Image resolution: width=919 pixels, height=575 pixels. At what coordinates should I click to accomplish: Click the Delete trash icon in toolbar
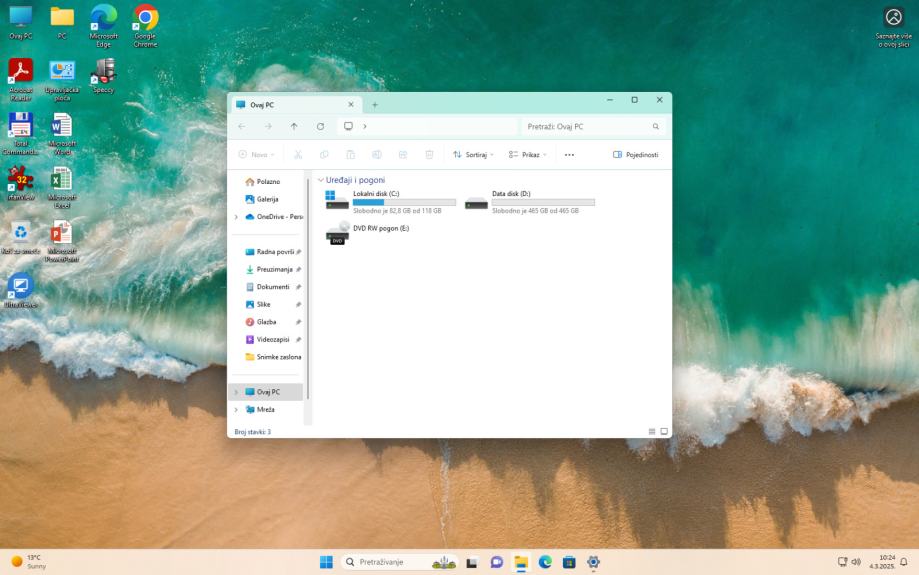tap(429, 155)
